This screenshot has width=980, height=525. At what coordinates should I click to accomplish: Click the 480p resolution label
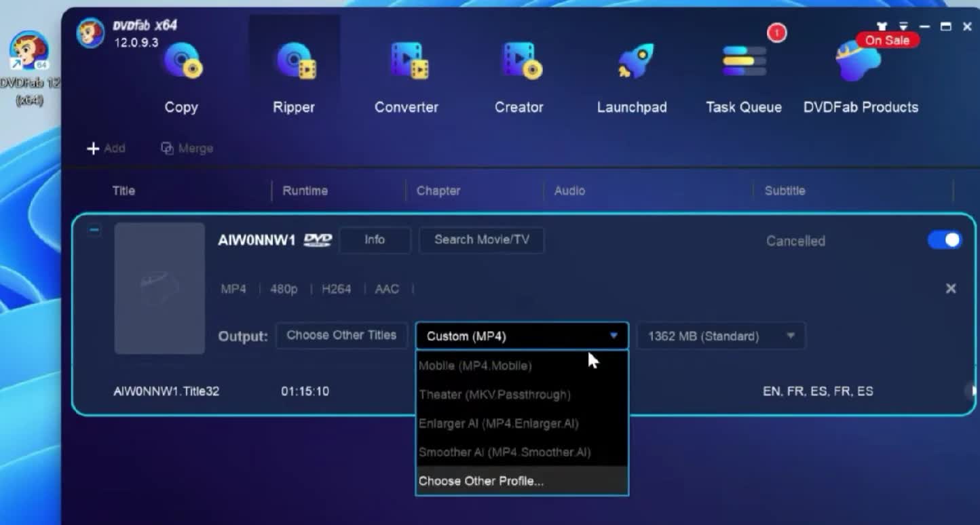[284, 289]
